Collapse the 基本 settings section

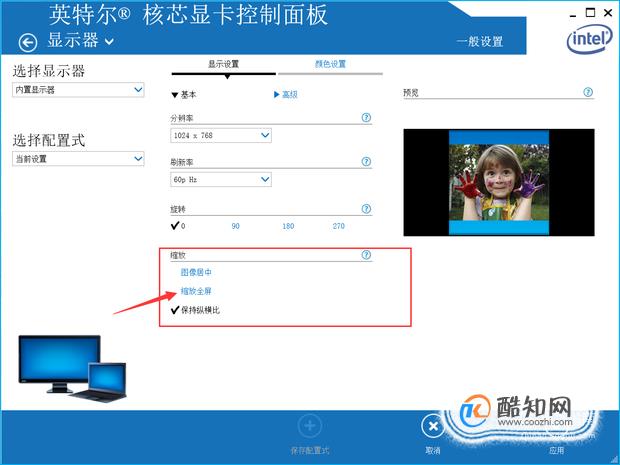184,95
